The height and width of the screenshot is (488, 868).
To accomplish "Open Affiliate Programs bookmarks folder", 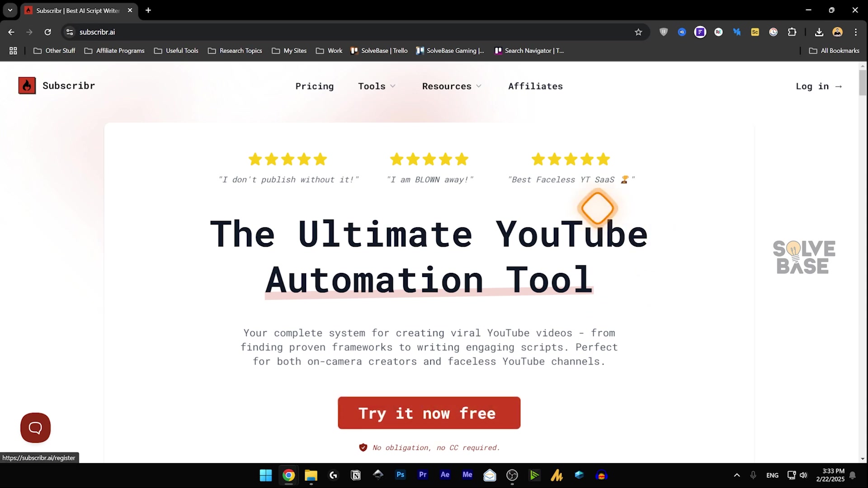I will 114,51.
